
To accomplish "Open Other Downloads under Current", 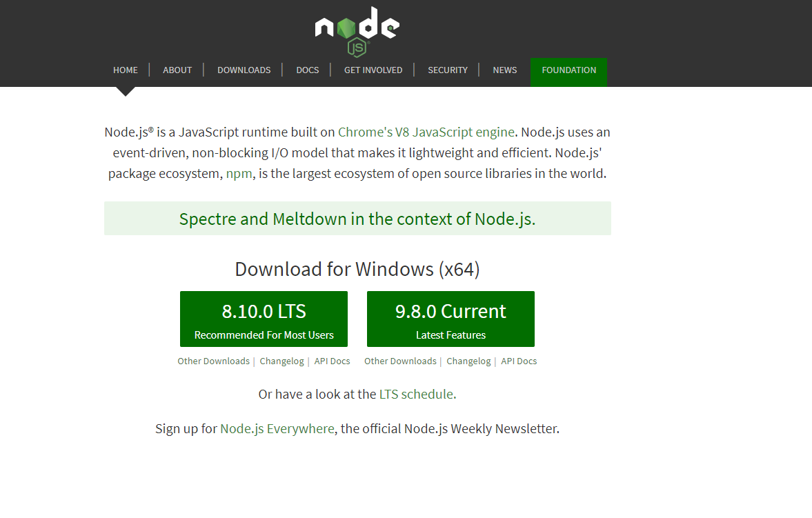I will (x=400, y=361).
